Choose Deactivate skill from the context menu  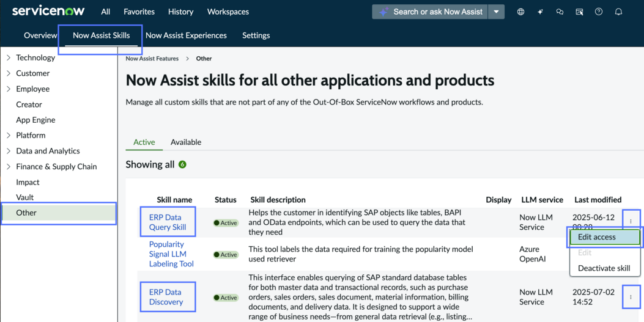[604, 268]
